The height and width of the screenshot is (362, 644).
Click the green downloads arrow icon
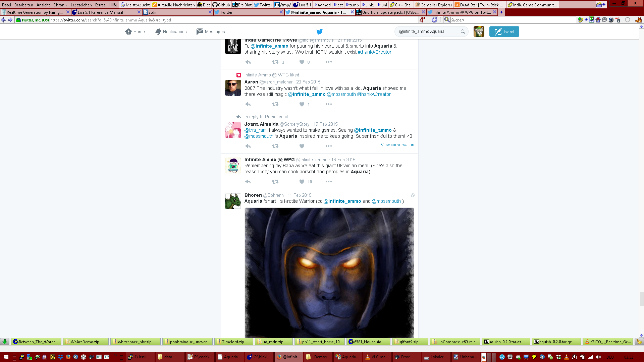pos(5,342)
